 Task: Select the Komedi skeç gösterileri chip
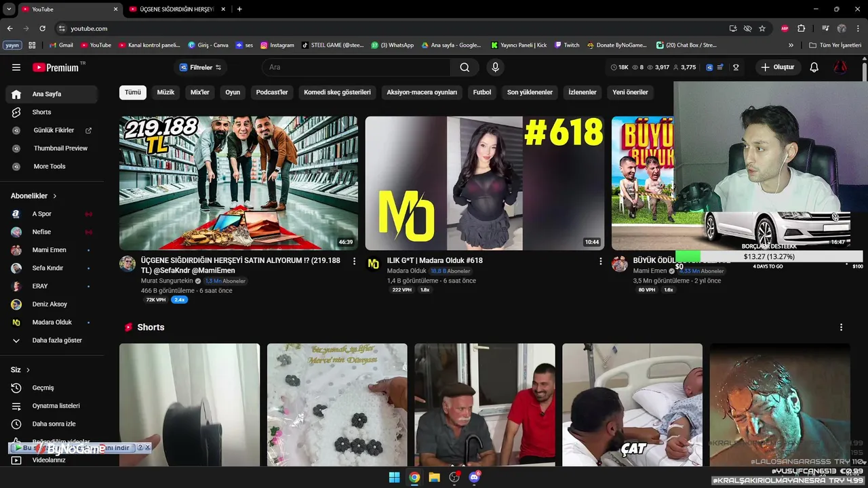337,92
